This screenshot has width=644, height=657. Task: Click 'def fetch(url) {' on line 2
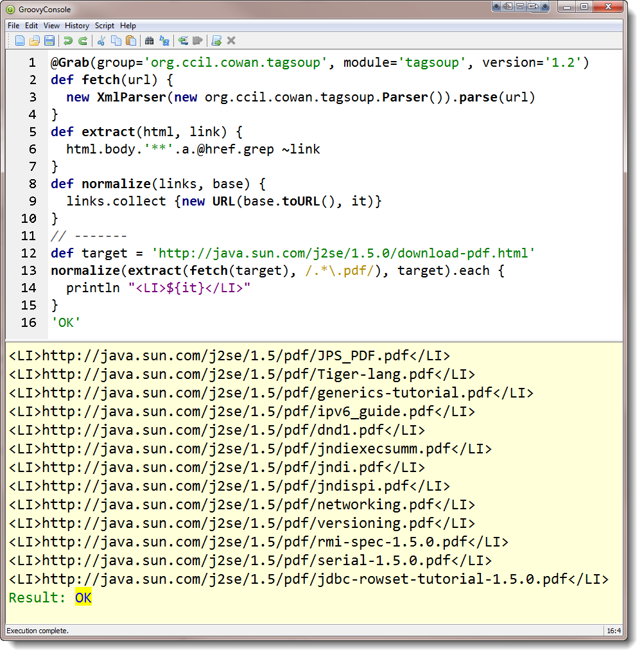(112, 80)
